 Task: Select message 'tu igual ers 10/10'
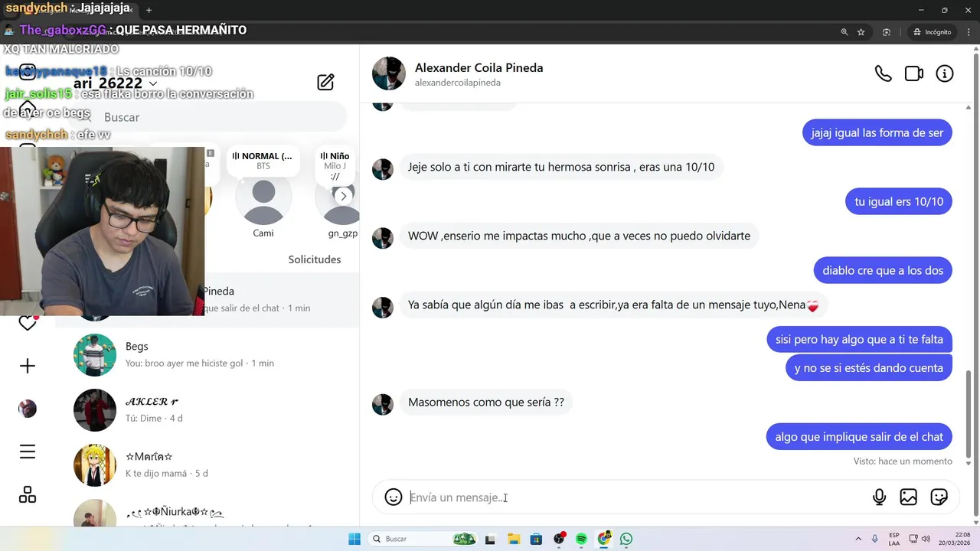click(899, 201)
